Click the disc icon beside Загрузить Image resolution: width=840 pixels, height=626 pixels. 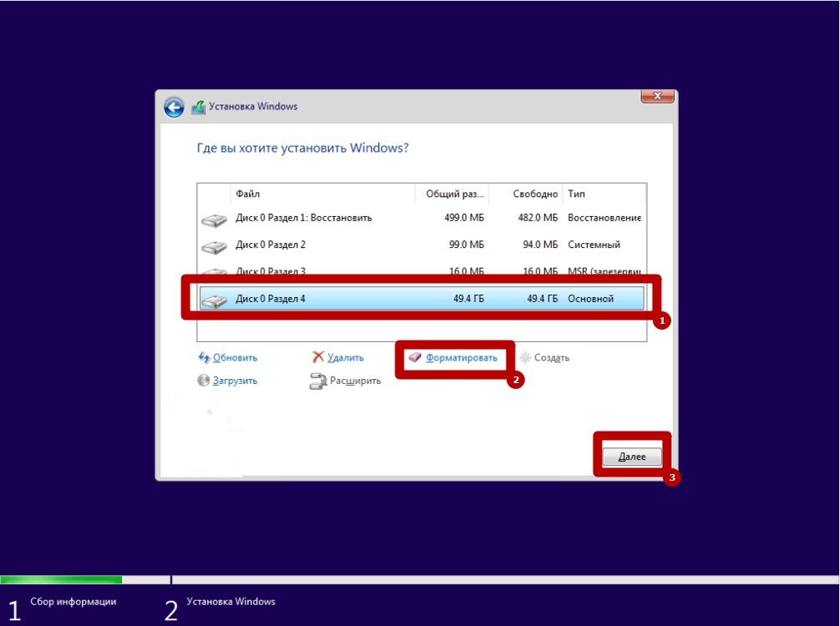pyautogui.click(x=203, y=381)
